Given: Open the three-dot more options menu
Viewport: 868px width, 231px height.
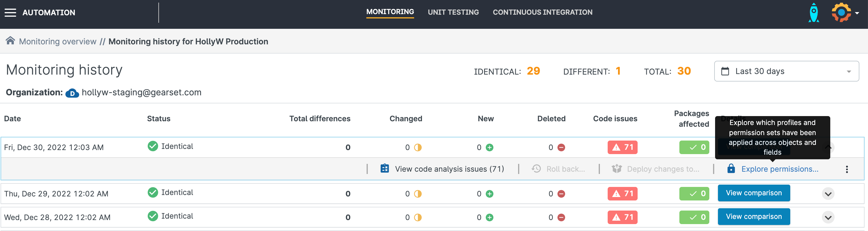Looking at the screenshot, I should click(846, 169).
